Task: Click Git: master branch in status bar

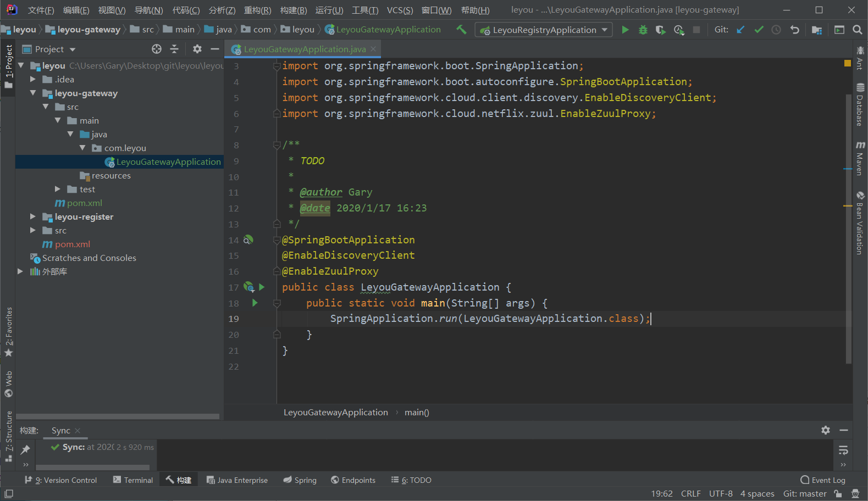Action: 805,494
